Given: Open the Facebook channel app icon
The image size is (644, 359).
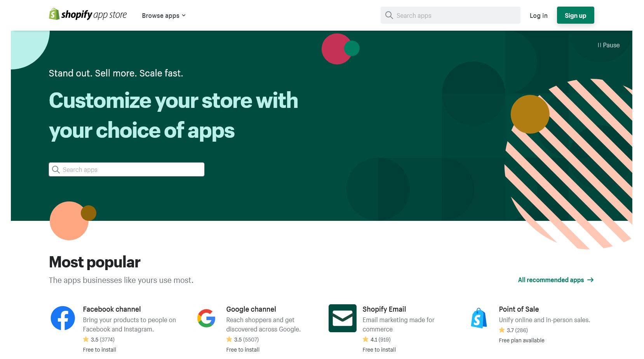Looking at the screenshot, I should 63,318.
